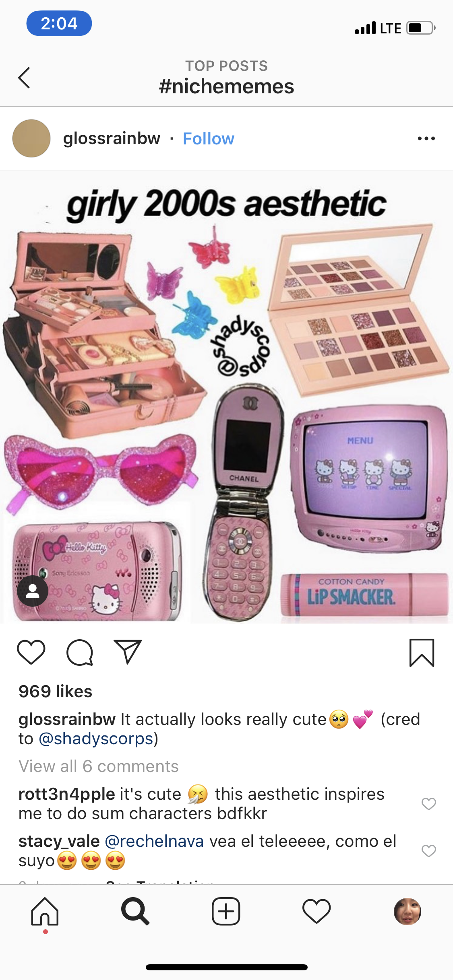
Task: Open the Search tab
Action: [x=135, y=912]
